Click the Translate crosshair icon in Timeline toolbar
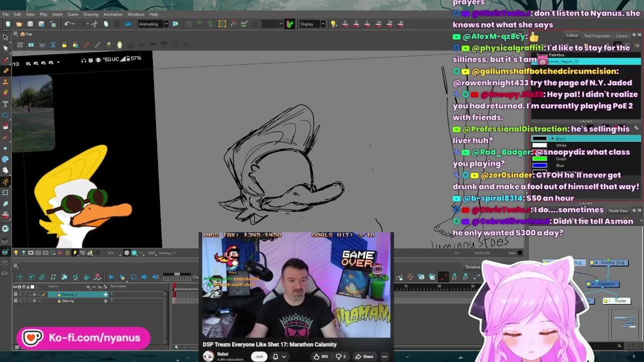The width and height of the screenshot is (644, 362). [x=20, y=277]
